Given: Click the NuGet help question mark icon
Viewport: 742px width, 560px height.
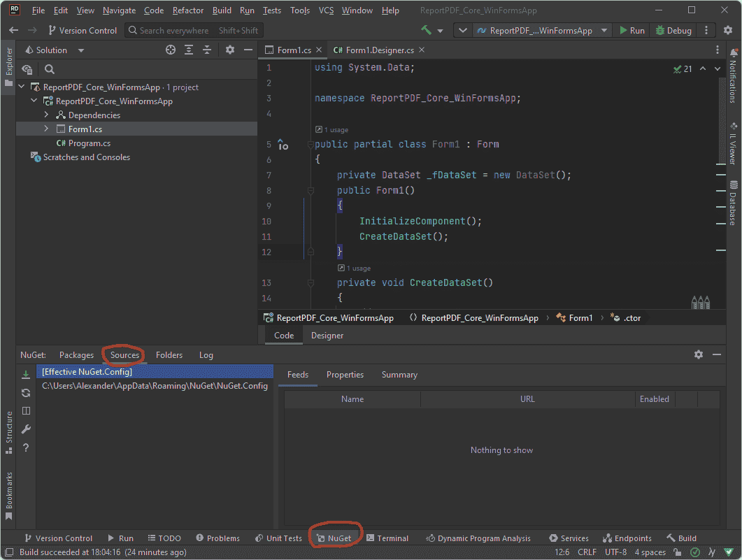Looking at the screenshot, I should coord(26,447).
